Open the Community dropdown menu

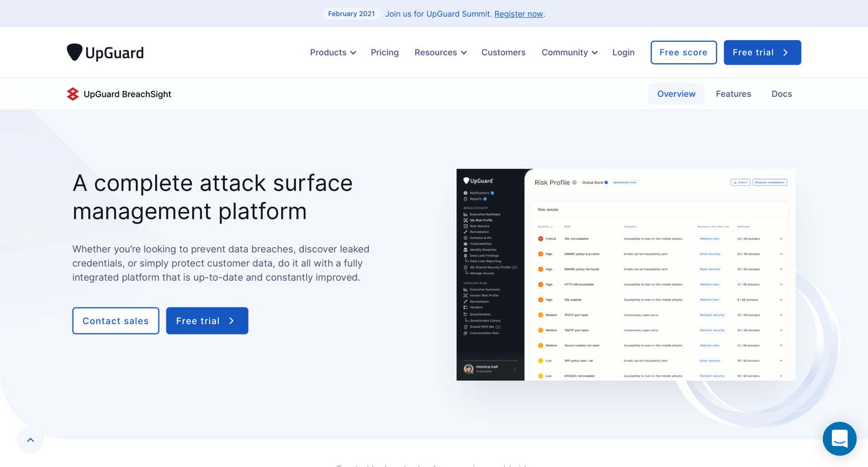tap(569, 52)
